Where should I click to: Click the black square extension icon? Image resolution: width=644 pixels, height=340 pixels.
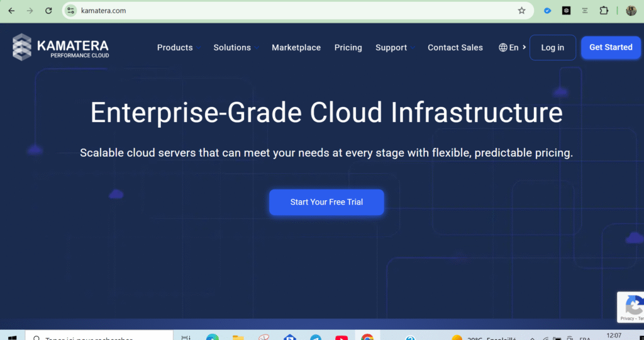[567, 11]
